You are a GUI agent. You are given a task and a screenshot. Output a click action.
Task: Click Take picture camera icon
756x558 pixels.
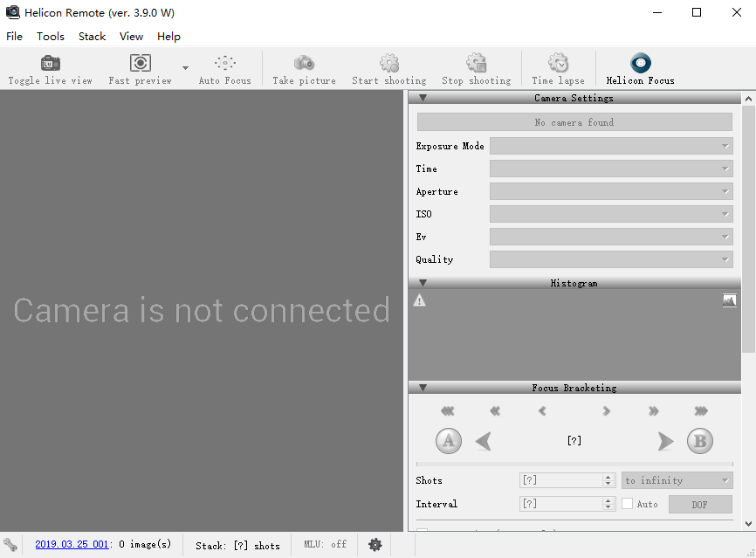(304, 63)
